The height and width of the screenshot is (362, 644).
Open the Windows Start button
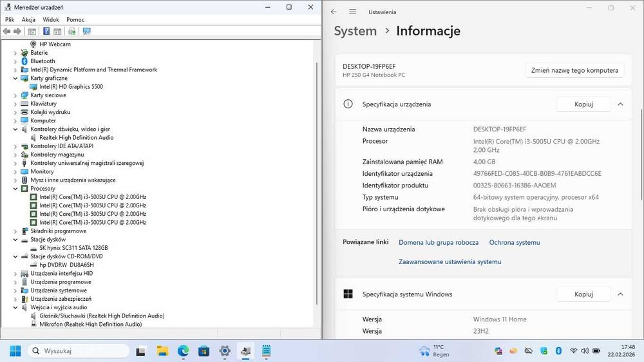[x=15, y=351]
